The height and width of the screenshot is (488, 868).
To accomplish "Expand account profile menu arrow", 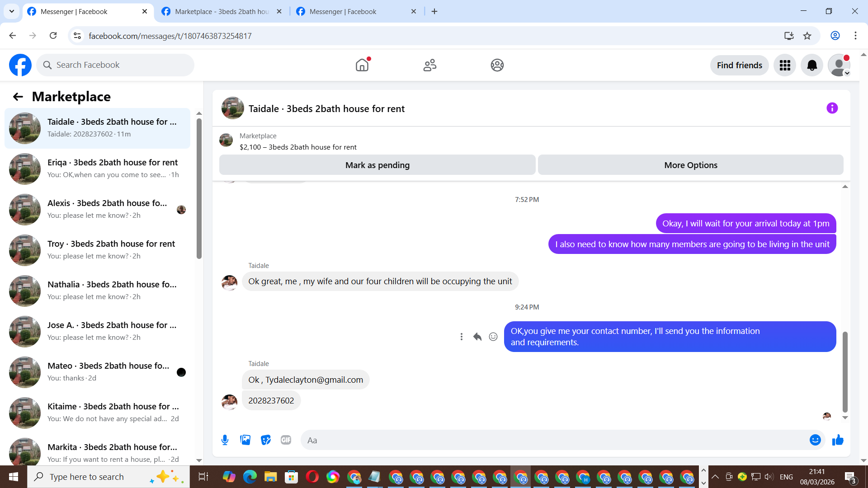I will tap(847, 73).
